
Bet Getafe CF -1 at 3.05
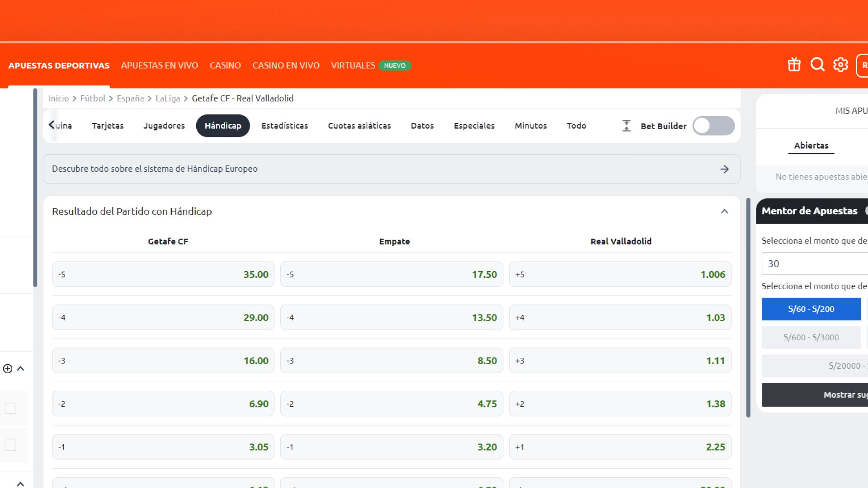pyautogui.click(x=163, y=447)
